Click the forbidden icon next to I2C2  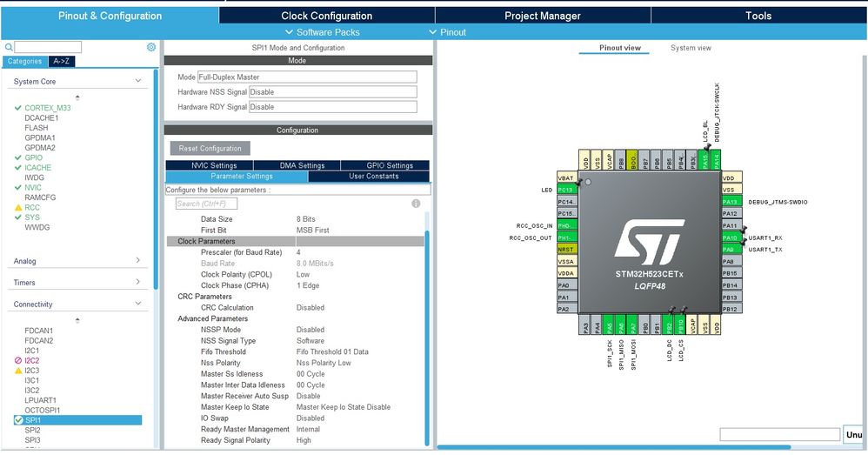tap(18, 360)
